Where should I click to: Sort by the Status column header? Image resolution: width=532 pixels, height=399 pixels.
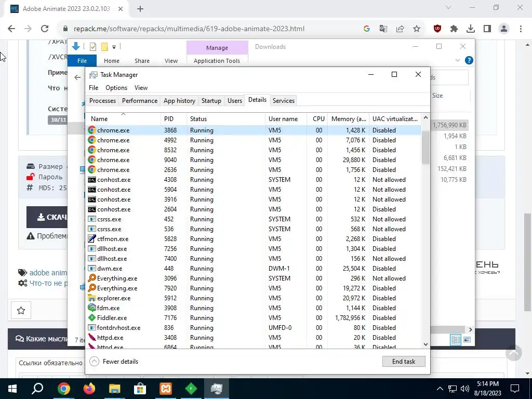click(225, 119)
